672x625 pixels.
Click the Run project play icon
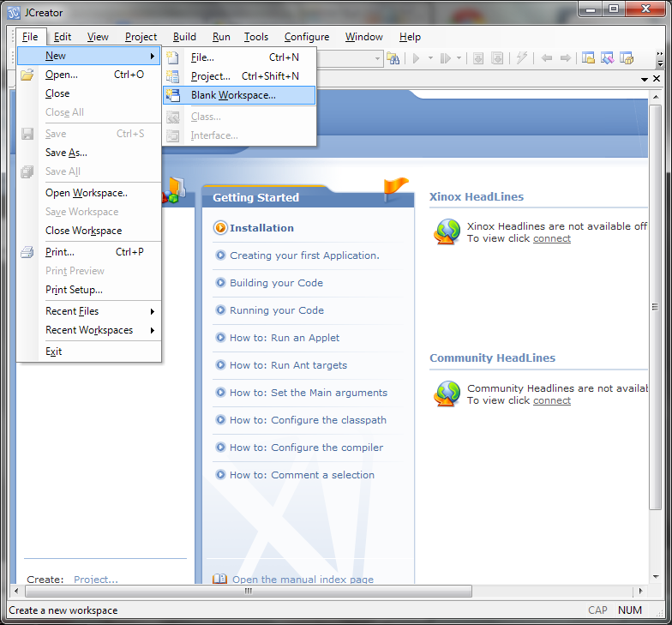[x=416, y=58]
